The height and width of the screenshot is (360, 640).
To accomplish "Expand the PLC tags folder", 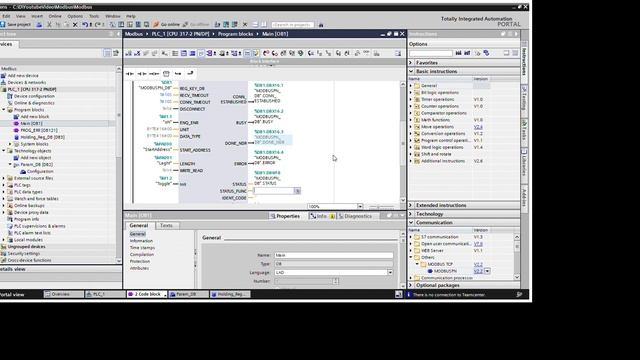I will click(x=4, y=185).
